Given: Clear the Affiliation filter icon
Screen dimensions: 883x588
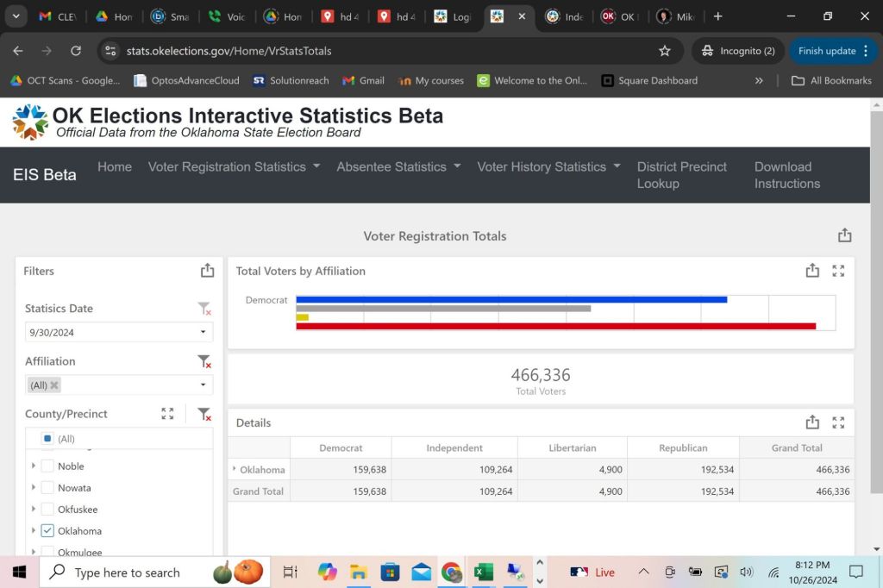Looking at the screenshot, I should pos(204,361).
